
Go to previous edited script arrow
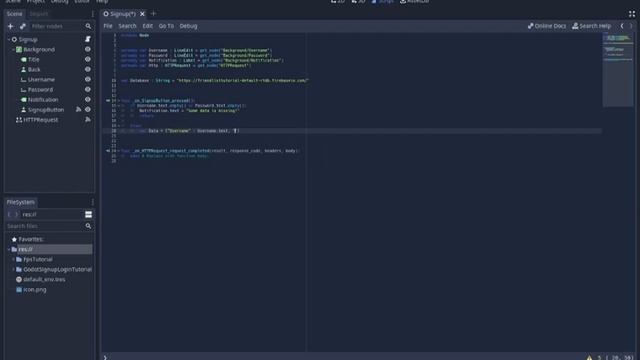[x=622, y=26]
